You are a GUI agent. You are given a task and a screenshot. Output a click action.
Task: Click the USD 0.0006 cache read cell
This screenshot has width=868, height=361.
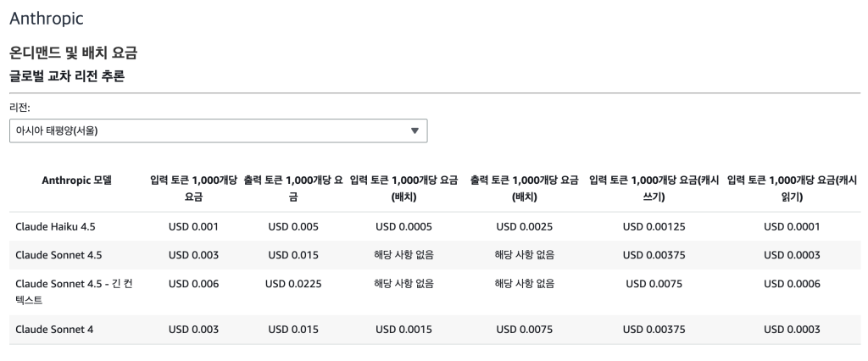792,284
